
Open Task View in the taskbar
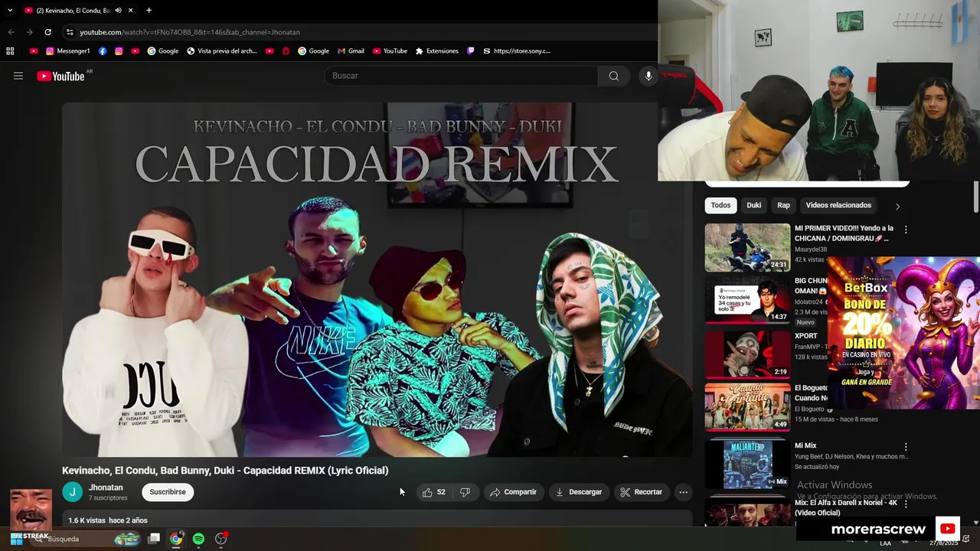tap(154, 539)
